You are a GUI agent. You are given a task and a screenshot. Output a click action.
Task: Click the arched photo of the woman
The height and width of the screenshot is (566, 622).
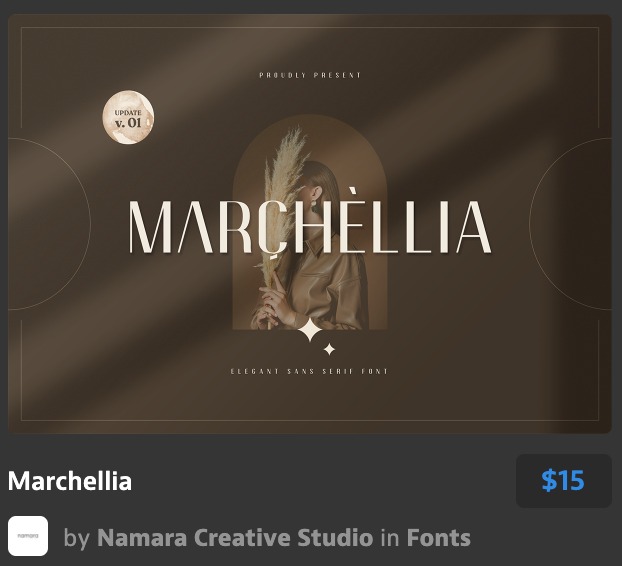coord(310,222)
